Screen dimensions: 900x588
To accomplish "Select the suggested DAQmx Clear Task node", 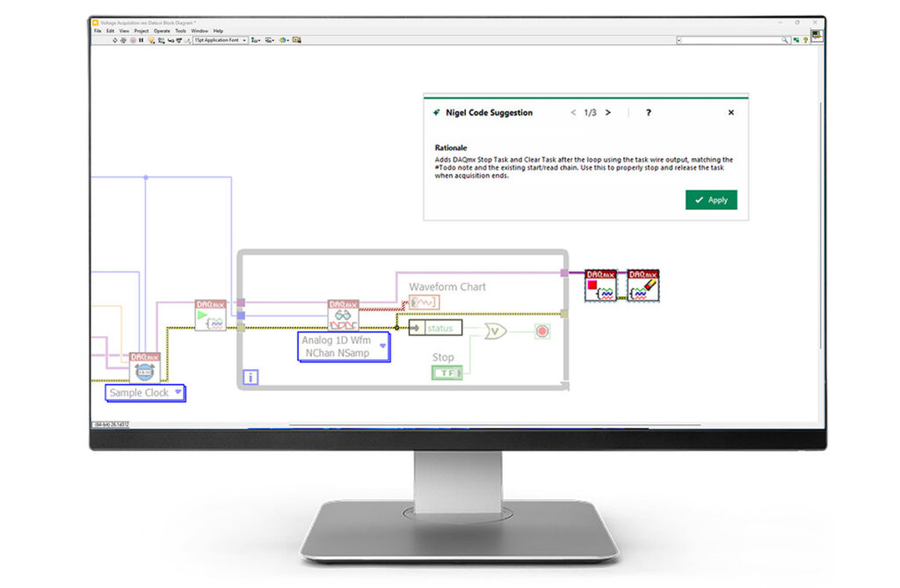I will pyautogui.click(x=642, y=284).
